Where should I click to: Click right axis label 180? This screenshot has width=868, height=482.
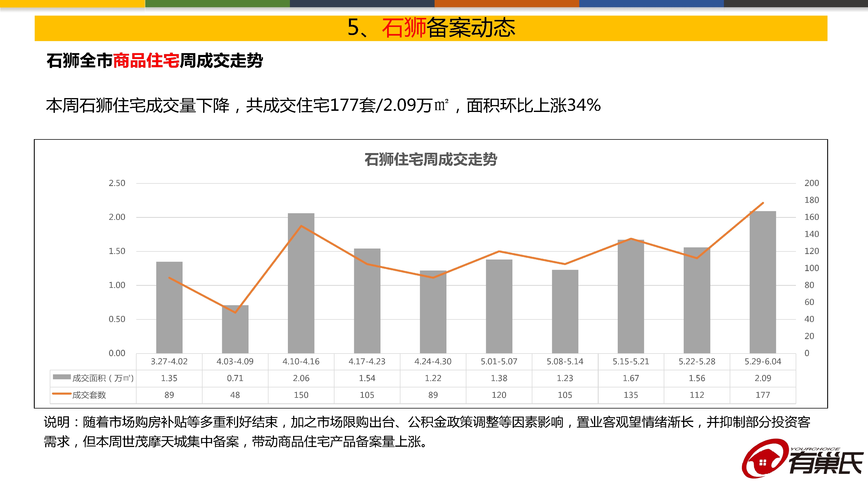coord(812,200)
